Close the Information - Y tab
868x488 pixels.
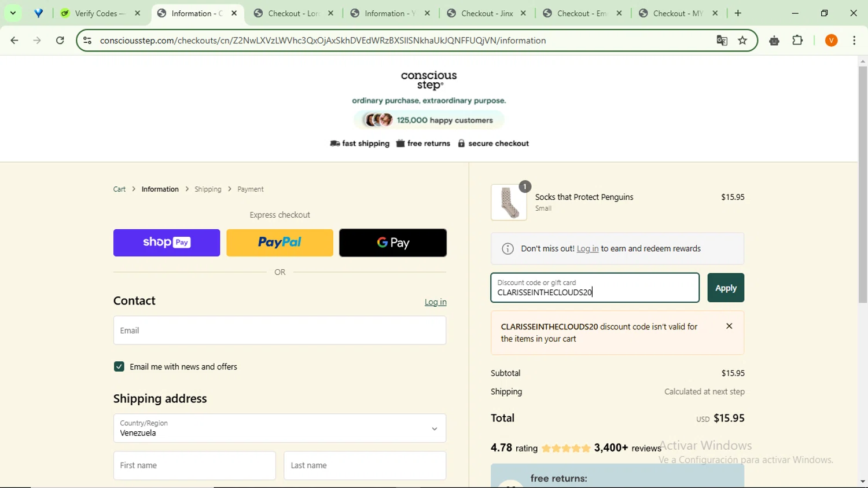(427, 13)
